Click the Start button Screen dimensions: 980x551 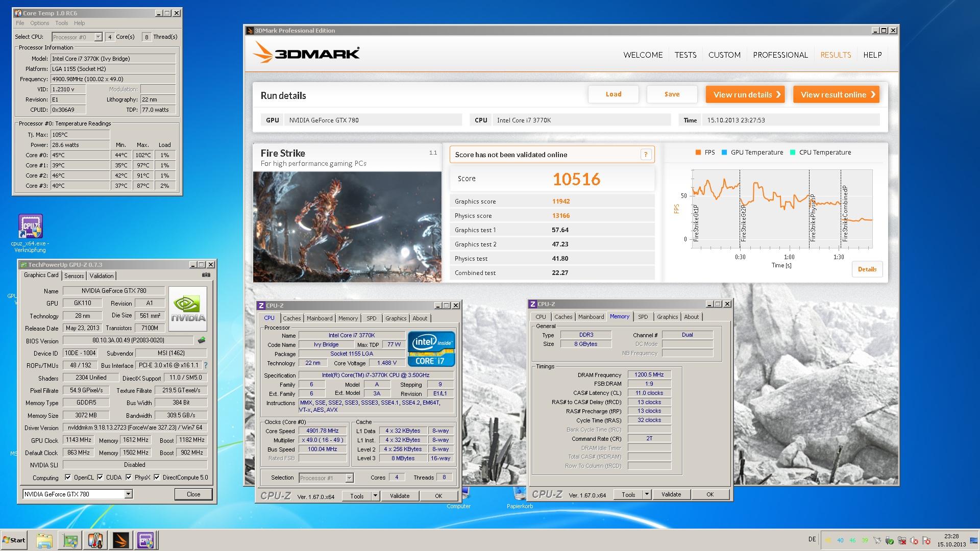pos(14,540)
